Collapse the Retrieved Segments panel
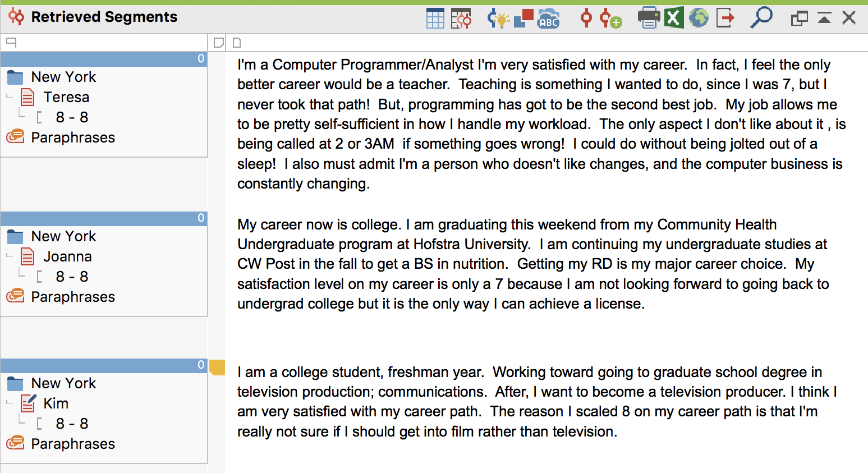868x473 pixels. pyautogui.click(x=824, y=18)
